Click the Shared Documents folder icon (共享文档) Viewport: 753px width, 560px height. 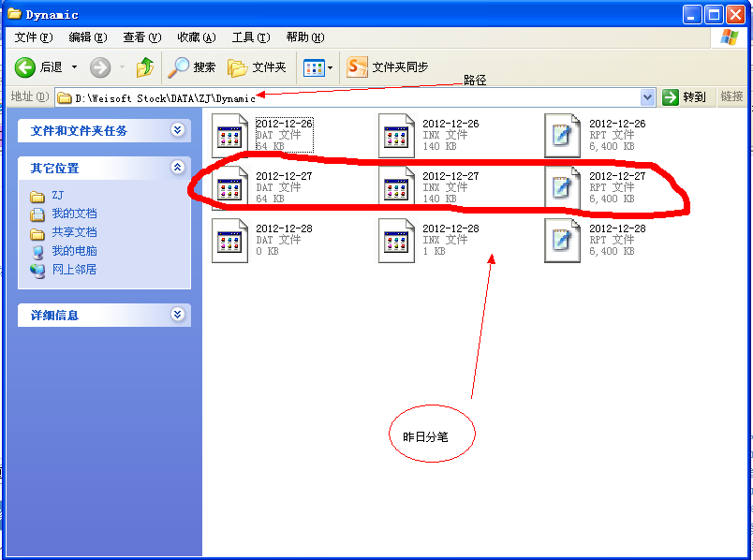click(x=37, y=234)
